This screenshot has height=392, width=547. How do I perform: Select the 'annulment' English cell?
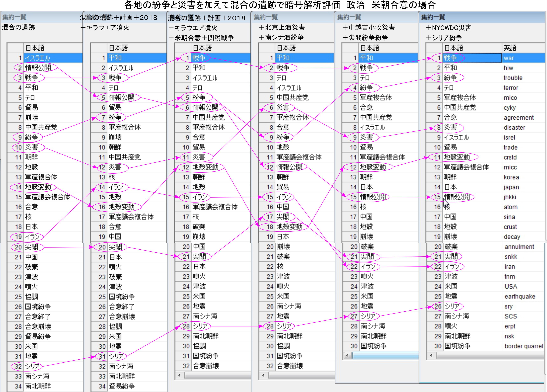(x=519, y=247)
